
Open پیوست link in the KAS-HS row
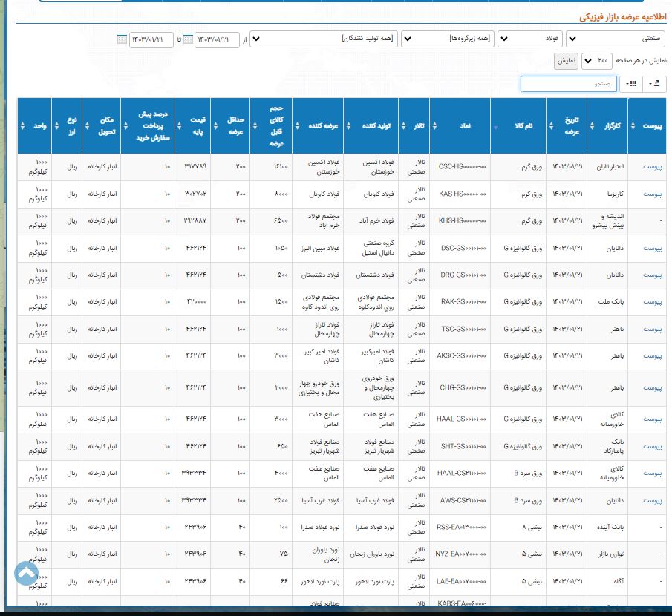(652, 194)
